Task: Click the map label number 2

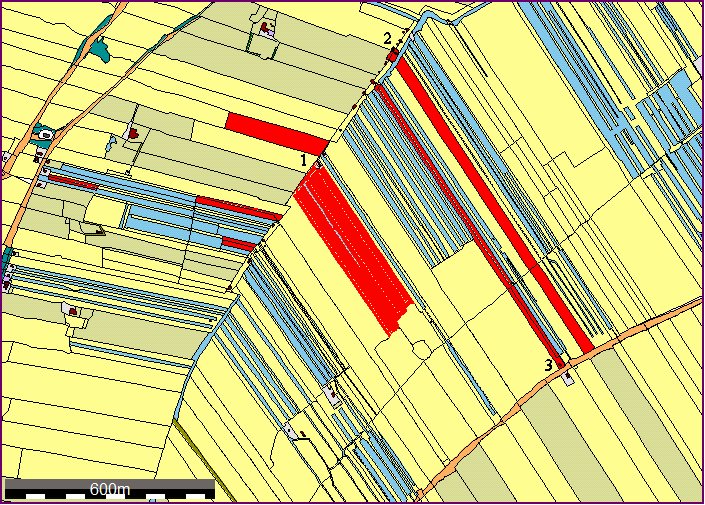Action: (388, 39)
